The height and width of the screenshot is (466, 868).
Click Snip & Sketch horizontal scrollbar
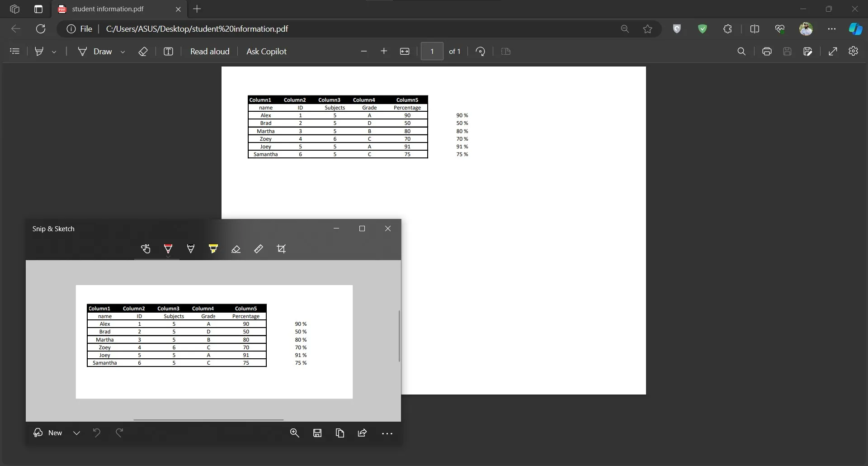[x=208, y=420]
